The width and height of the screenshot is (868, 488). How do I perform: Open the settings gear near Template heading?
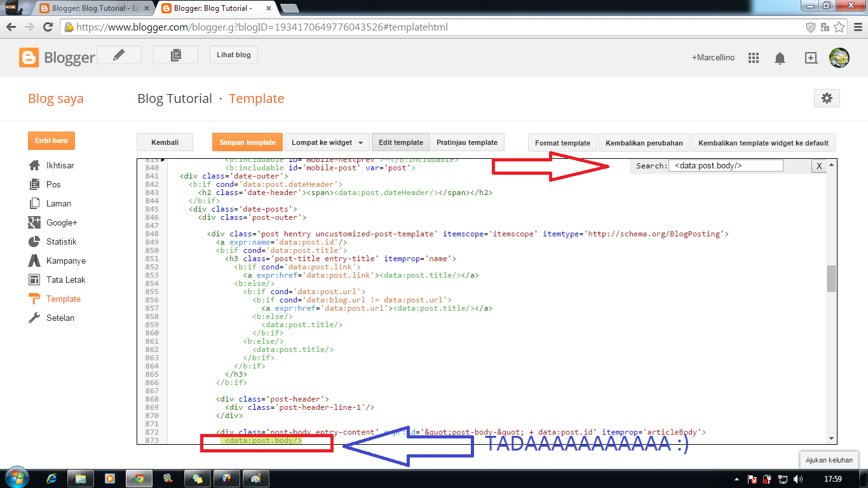tap(827, 98)
